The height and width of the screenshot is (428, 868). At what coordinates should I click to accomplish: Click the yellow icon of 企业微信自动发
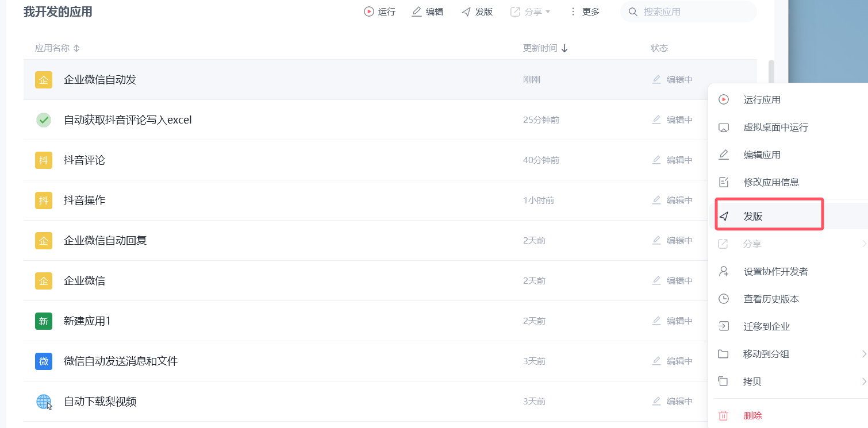[44, 80]
